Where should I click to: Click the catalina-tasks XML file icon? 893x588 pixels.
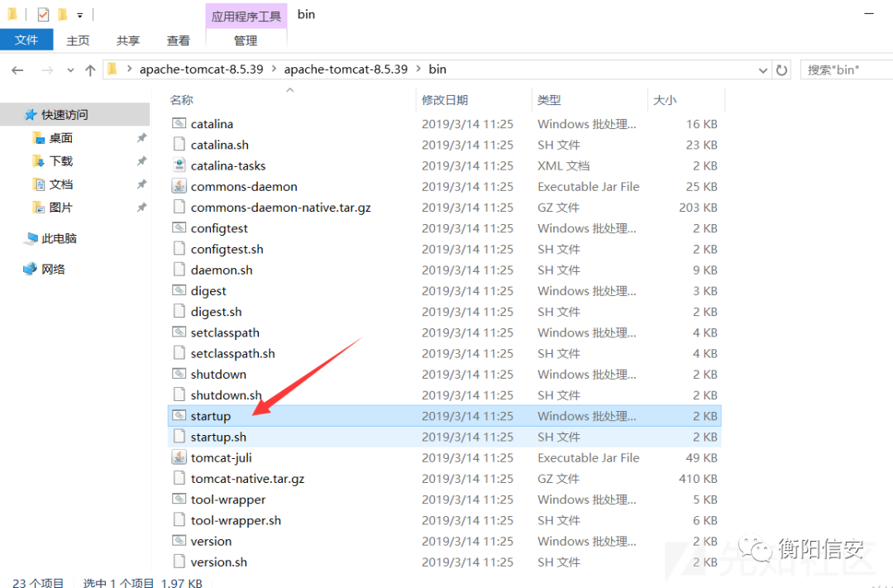pos(179,165)
